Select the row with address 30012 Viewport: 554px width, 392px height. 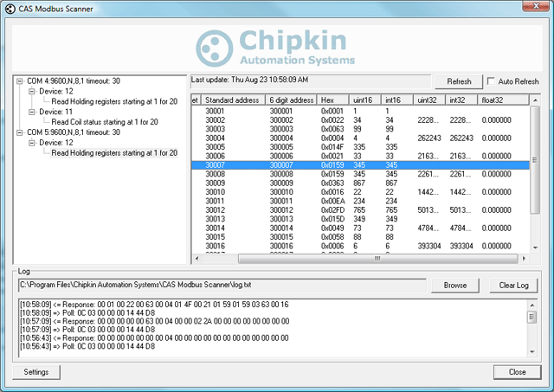tap(216, 209)
